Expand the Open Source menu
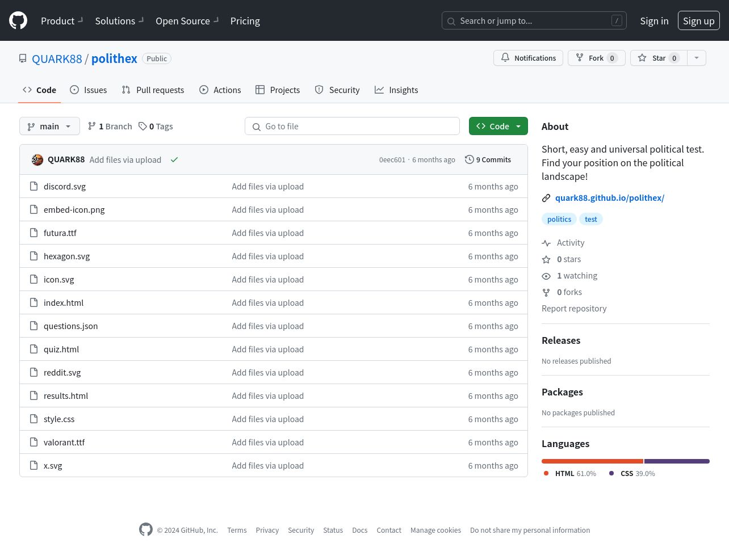 [x=187, y=20]
